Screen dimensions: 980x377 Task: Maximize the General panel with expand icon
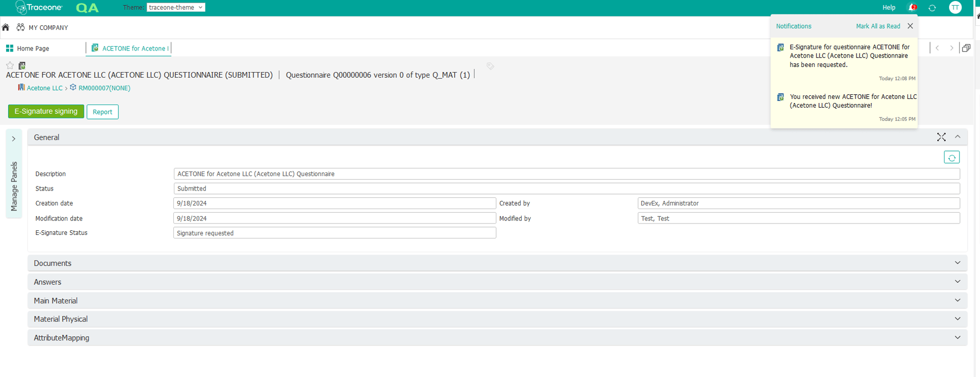pos(941,137)
